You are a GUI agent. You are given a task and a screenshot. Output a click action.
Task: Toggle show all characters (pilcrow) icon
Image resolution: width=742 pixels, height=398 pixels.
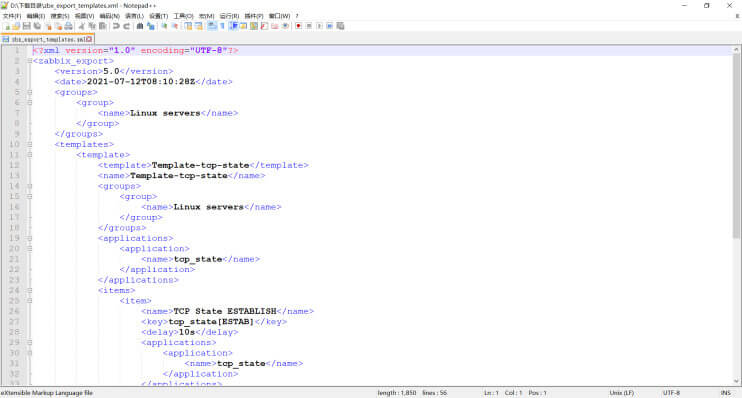[x=222, y=26]
